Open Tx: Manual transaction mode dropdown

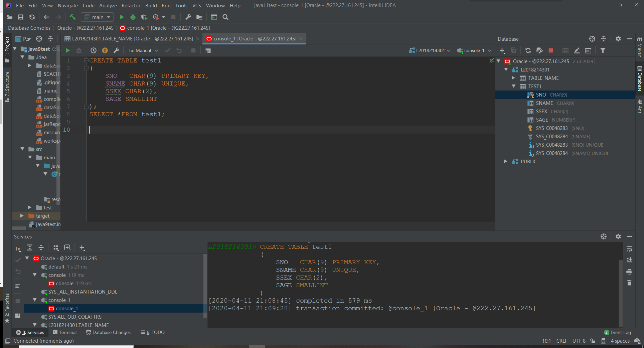pyautogui.click(x=143, y=50)
